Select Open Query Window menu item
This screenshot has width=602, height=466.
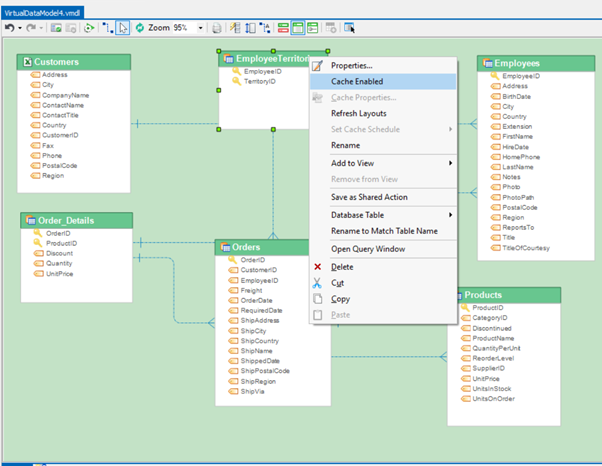point(369,249)
